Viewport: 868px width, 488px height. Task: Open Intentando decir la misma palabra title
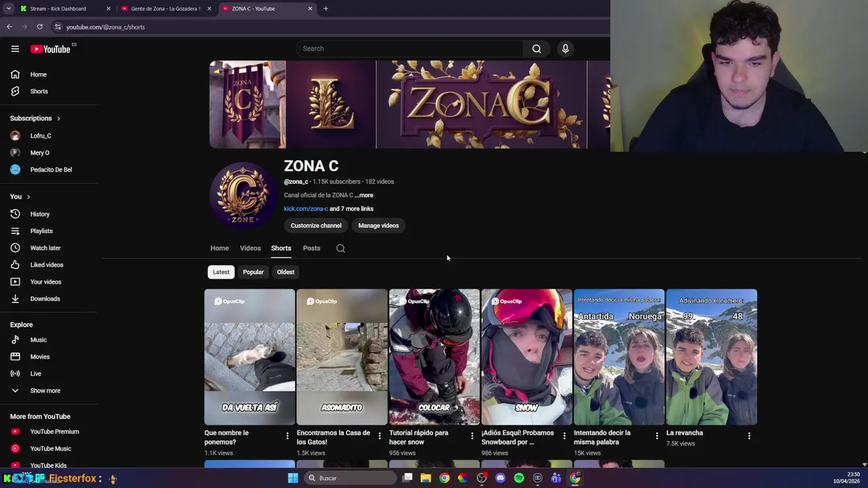click(602, 437)
